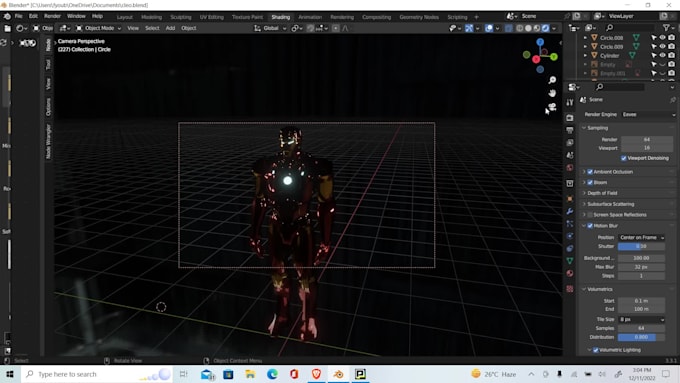Disable the Motion Blur checkbox
Screen dimensions: 680x383
coord(590,226)
